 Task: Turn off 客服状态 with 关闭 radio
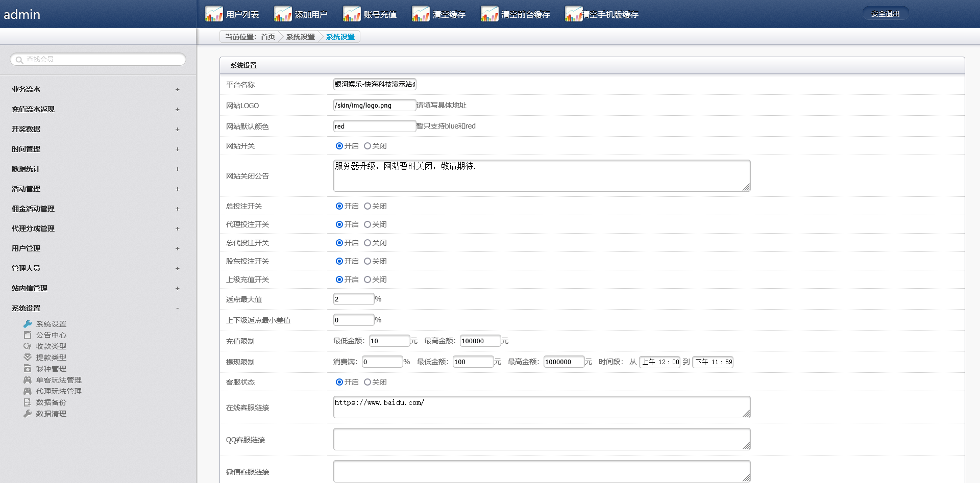[x=367, y=382]
